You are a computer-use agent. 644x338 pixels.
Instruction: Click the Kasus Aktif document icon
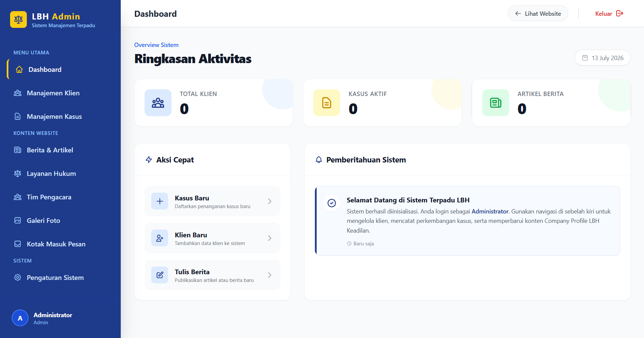(327, 103)
